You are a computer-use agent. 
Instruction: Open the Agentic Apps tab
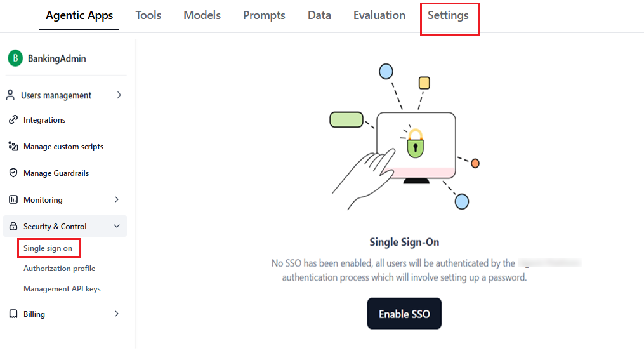pyautogui.click(x=79, y=15)
